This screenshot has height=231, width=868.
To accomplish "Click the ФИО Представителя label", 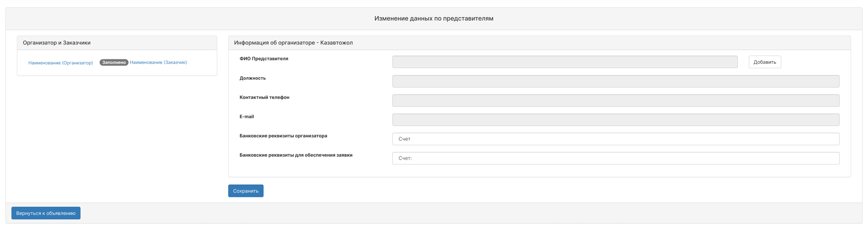I will [x=264, y=59].
